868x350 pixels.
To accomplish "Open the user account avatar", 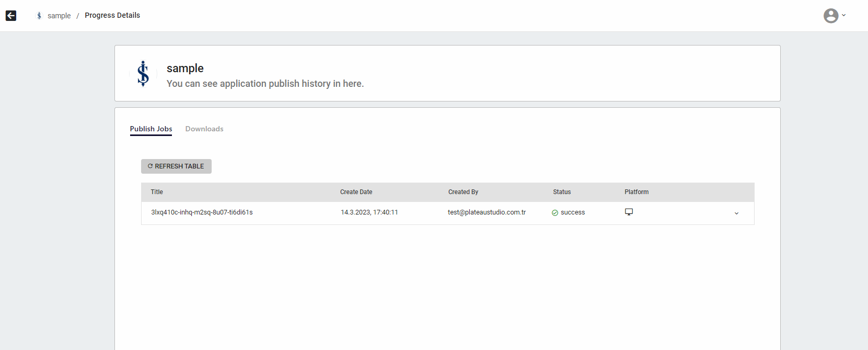I will [x=830, y=16].
